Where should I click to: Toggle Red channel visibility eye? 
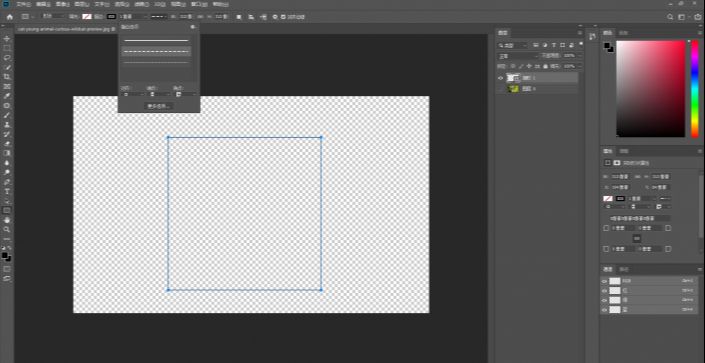(x=604, y=291)
